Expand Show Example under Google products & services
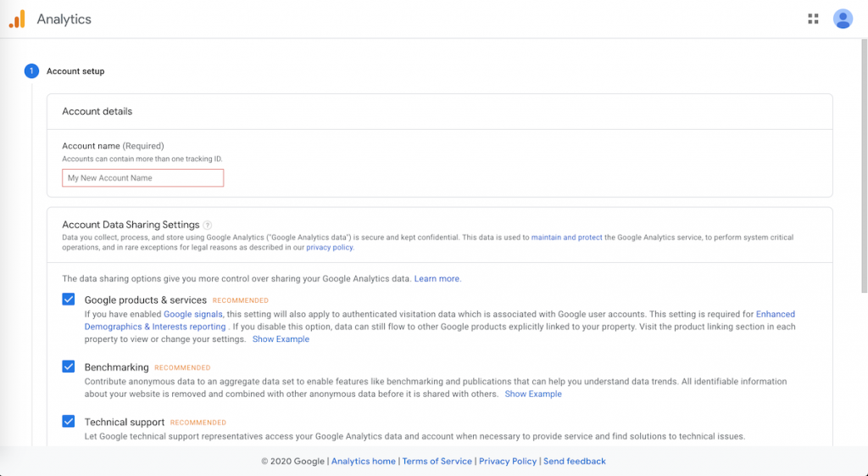The image size is (868, 476). click(281, 339)
